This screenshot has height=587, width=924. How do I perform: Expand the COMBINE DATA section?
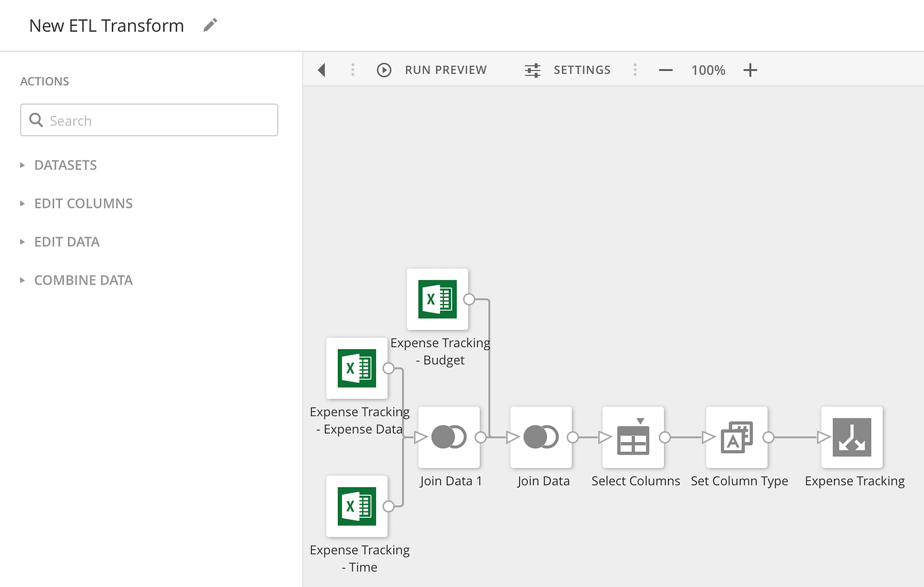(x=83, y=281)
